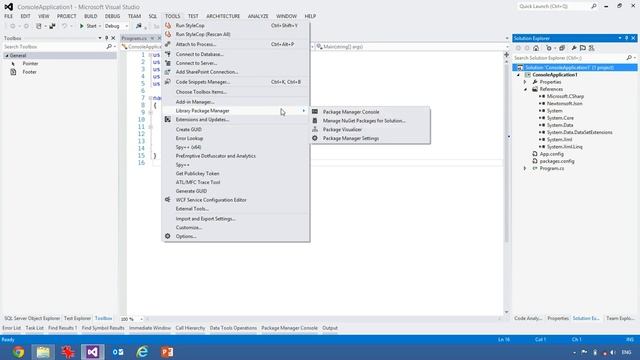Open the Solution Explorer window options arrow
Image resolution: width=640 pixels, height=360 pixels.
(620, 38)
